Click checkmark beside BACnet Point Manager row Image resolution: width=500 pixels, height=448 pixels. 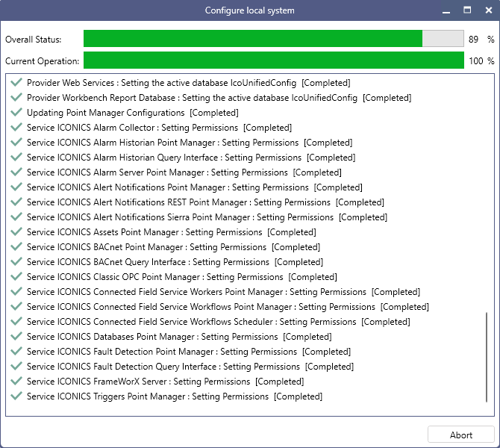tap(16, 246)
